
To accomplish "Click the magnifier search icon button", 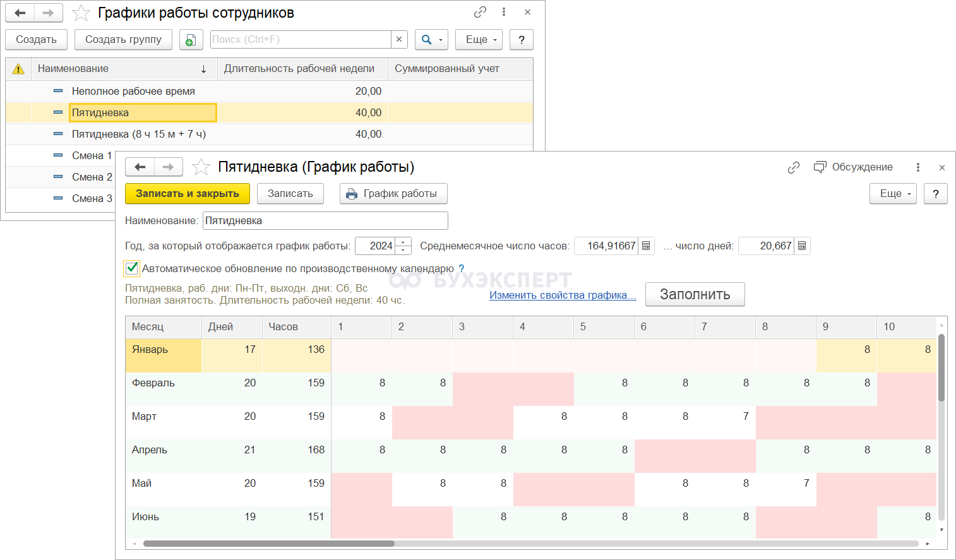I will (427, 40).
